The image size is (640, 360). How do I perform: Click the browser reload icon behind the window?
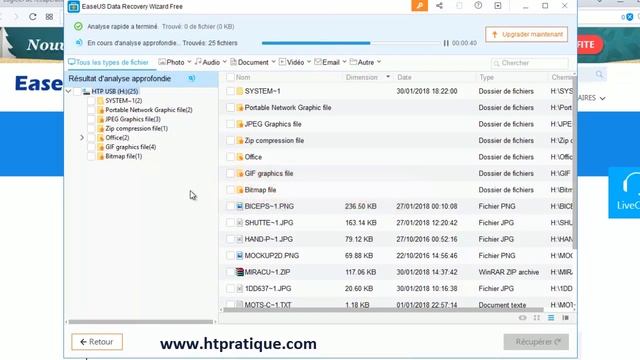pyautogui.click(x=33, y=17)
